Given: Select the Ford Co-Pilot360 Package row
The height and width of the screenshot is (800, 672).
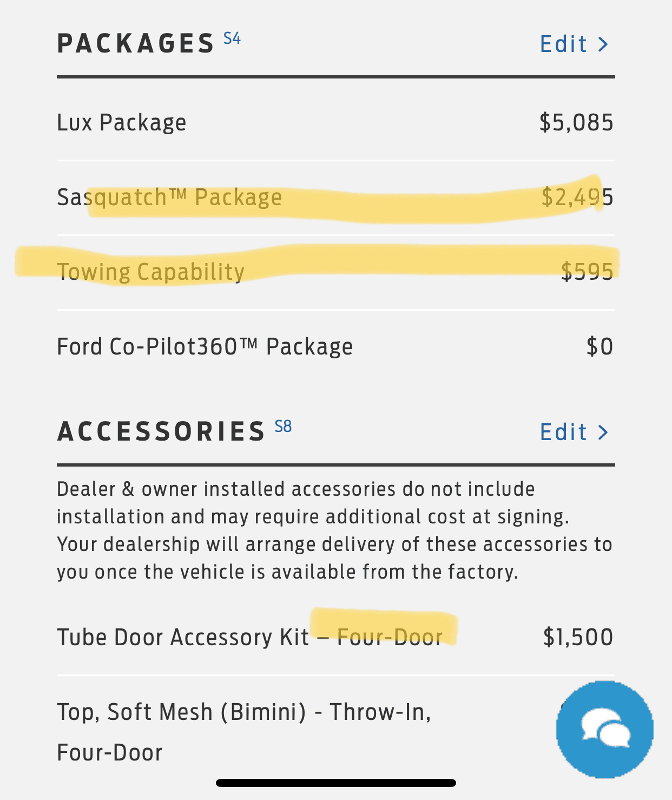Looking at the screenshot, I should point(335,347).
